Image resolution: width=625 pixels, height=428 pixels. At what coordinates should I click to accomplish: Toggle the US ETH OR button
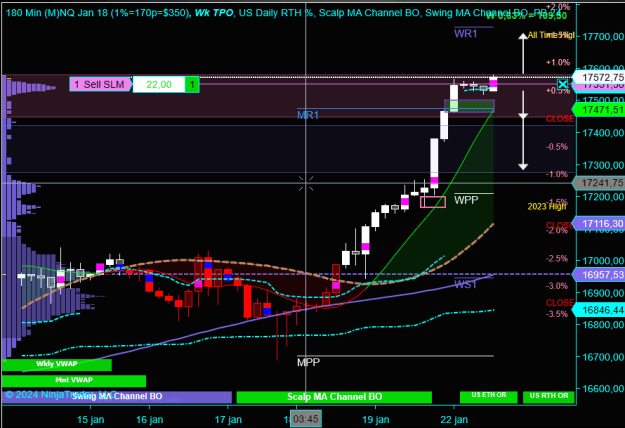[x=489, y=397]
